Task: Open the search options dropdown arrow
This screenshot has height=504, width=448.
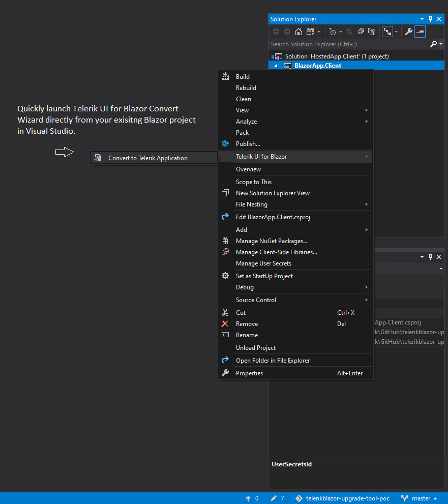Action: tap(441, 44)
